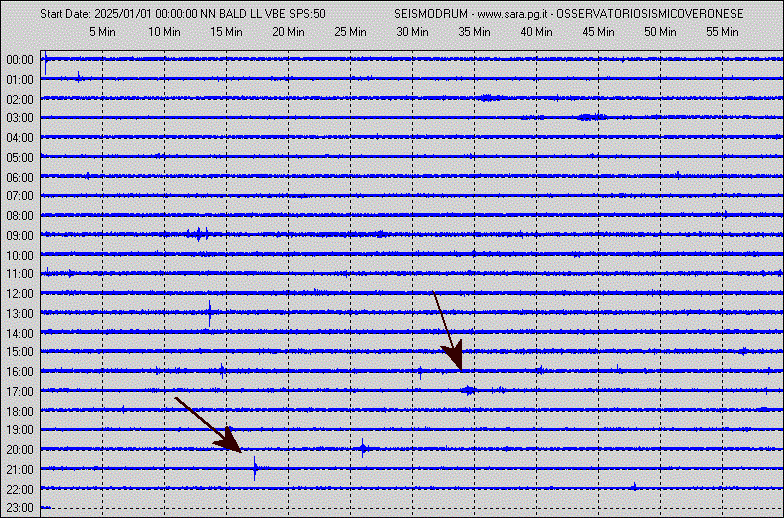Click the 55 Min column header
784x518 pixels.
(722, 32)
